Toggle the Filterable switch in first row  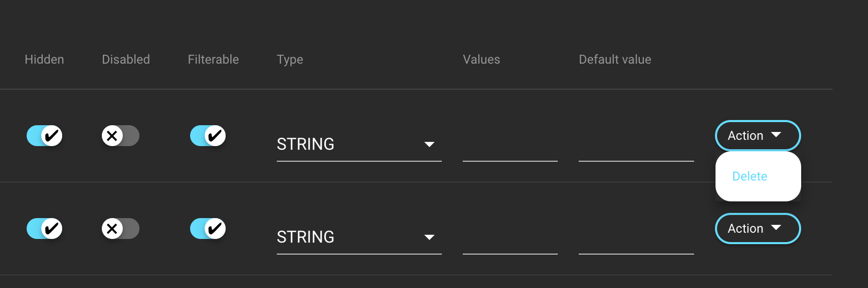pyautogui.click(x=208, y=136)
